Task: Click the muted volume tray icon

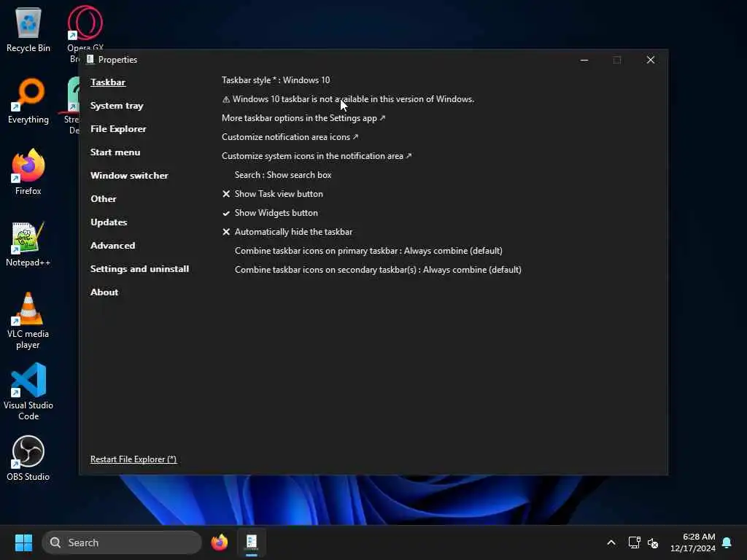Action: (653, 542)
